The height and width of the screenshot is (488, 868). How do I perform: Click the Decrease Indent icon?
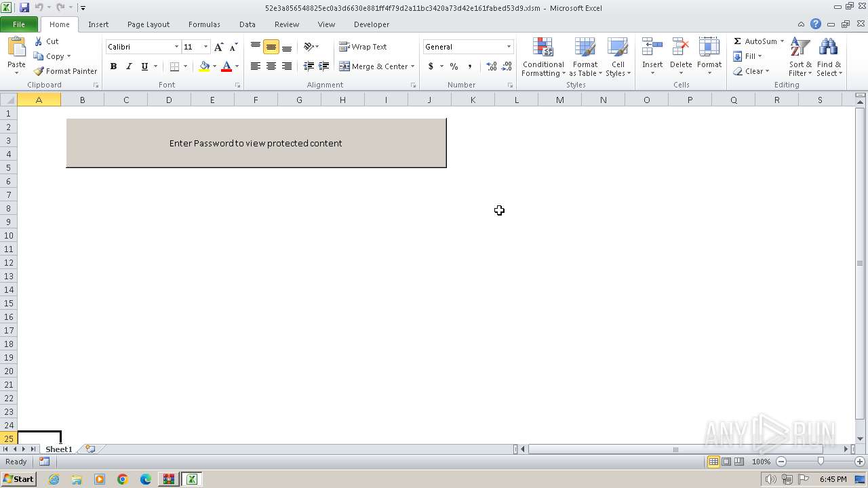[x=309, y=66]
